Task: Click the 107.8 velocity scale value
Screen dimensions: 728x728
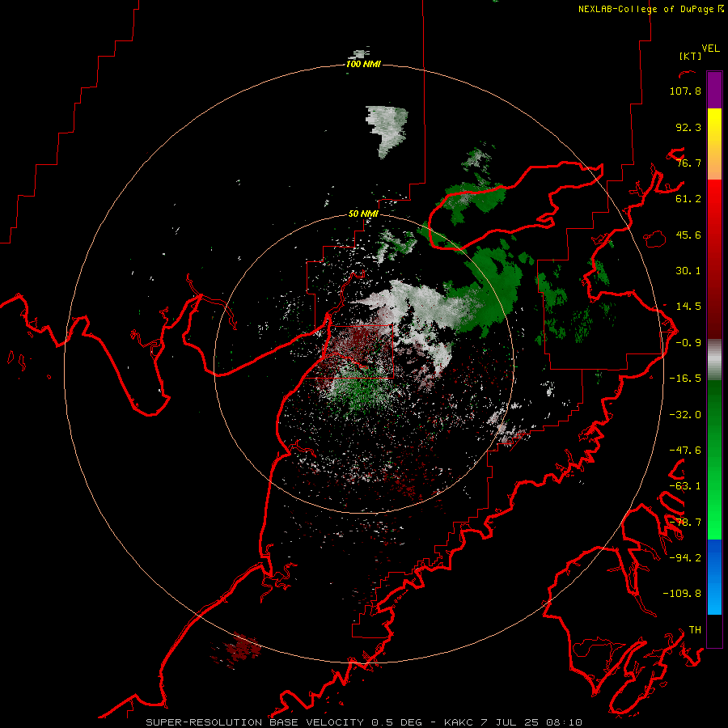Action: 685,91
